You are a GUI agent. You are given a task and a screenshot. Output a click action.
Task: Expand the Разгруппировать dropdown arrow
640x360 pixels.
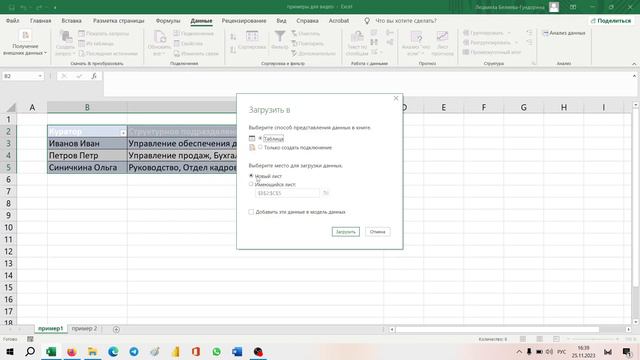[x=516, y=42]
